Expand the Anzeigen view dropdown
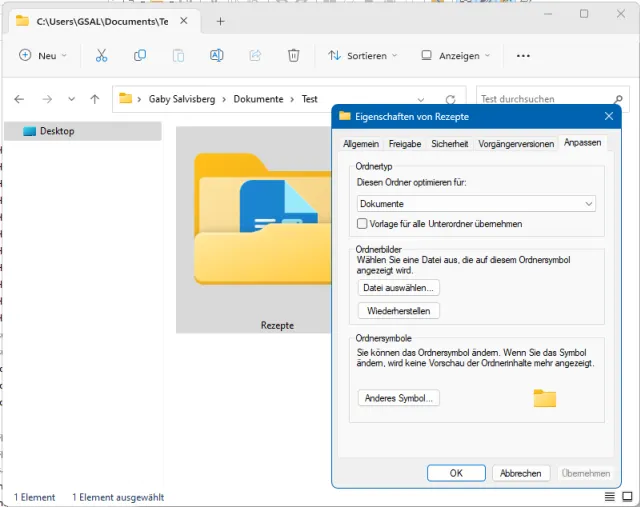This screenshot has height=507, width=640. point(455,56)
